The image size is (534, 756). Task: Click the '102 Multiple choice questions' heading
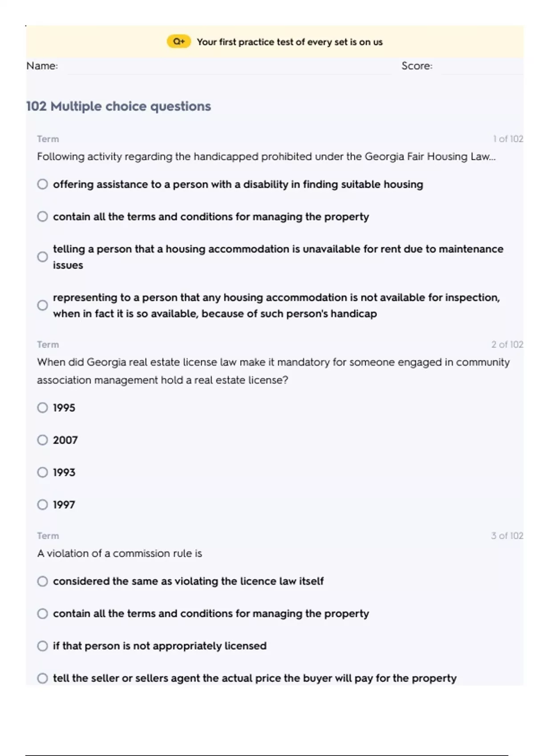pyautogui.click(x=118, y=106)
